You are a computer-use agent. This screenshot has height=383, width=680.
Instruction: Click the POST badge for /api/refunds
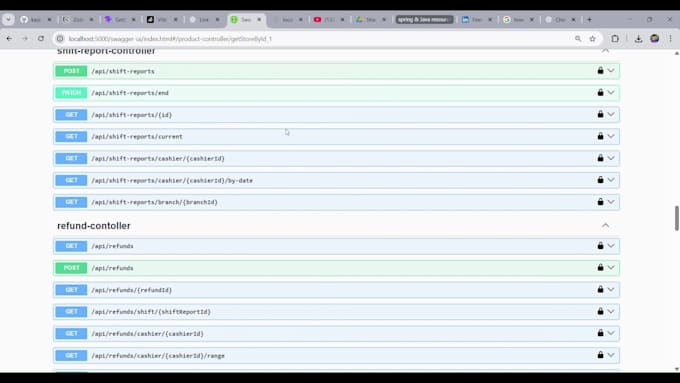[x=71, y=268]
